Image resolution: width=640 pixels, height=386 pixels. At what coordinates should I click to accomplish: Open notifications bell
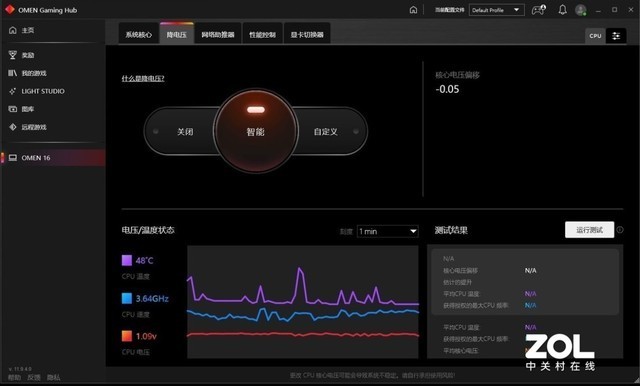pos(562,10)
